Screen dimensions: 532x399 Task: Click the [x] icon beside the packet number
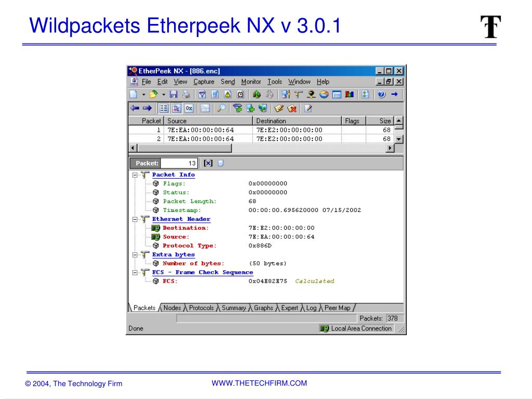tap(208, 163)
